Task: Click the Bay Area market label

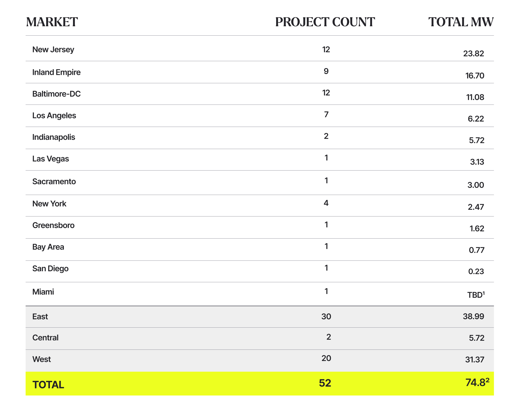Action: [48, 247]
